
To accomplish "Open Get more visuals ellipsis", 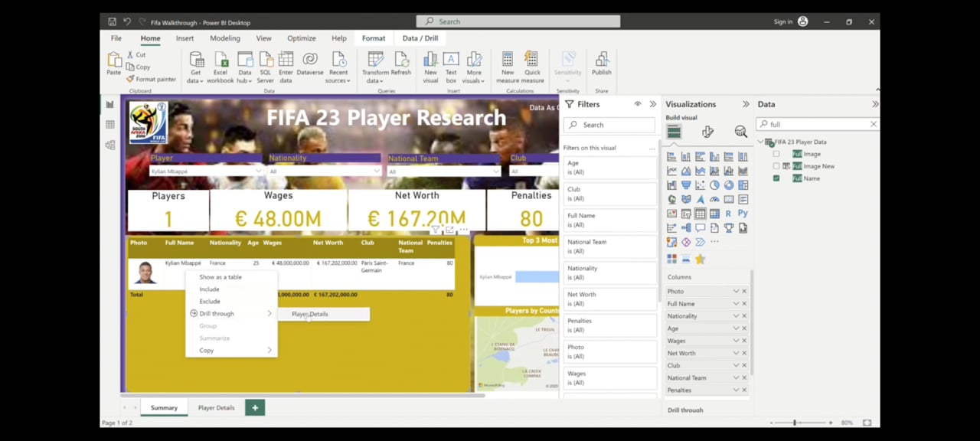I will tap(714, 241).
